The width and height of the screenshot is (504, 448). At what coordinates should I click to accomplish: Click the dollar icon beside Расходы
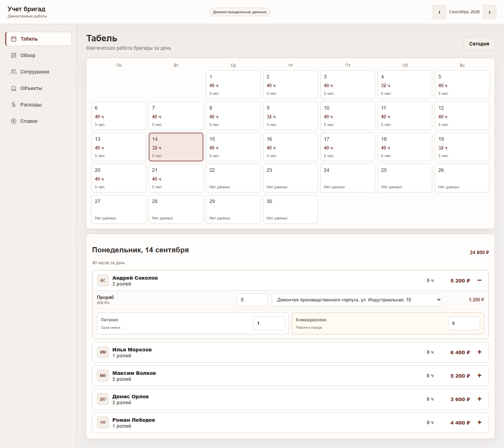tap(14, 105)
